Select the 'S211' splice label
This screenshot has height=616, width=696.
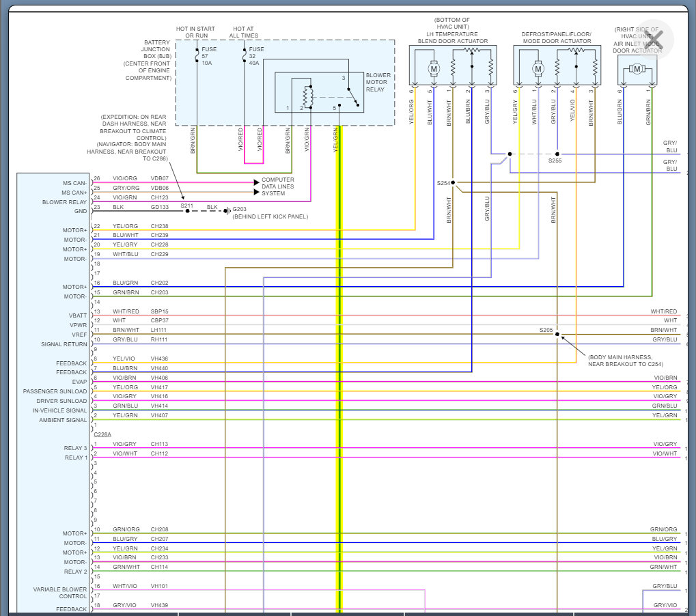(187, 206)
